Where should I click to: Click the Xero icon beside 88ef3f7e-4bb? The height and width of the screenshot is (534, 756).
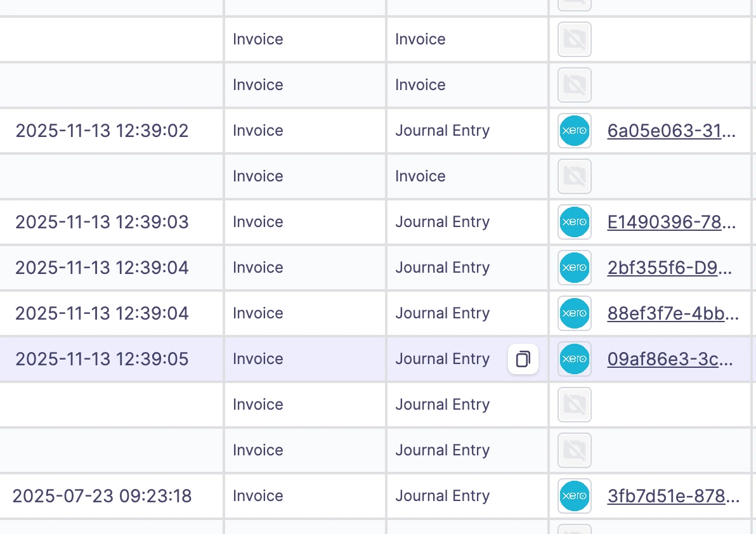tap(574, 313)
